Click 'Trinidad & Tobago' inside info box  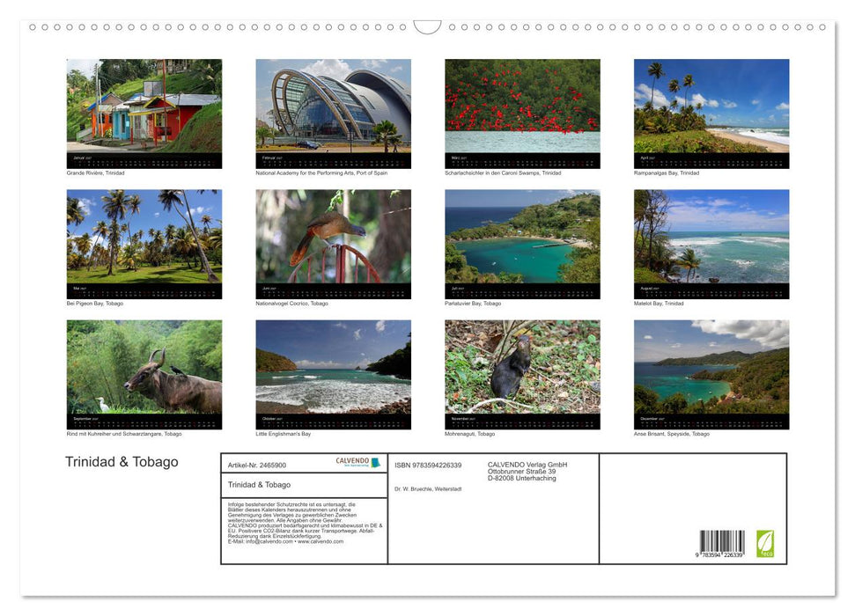click(259, 485)
